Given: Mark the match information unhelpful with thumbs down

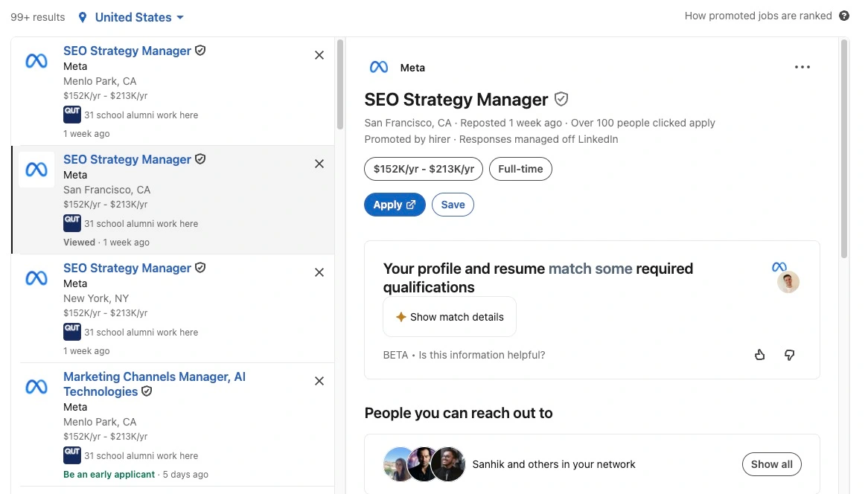Looking at the screenshot, I should pos(789,355).
